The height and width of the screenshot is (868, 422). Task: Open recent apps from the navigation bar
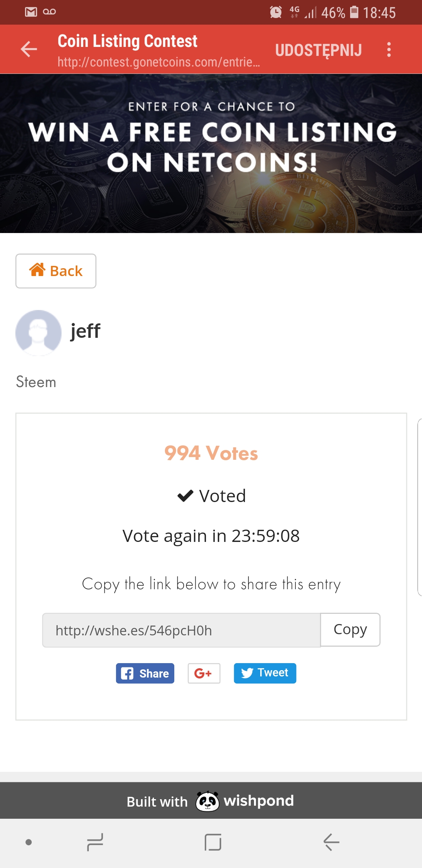click(95, 842)
